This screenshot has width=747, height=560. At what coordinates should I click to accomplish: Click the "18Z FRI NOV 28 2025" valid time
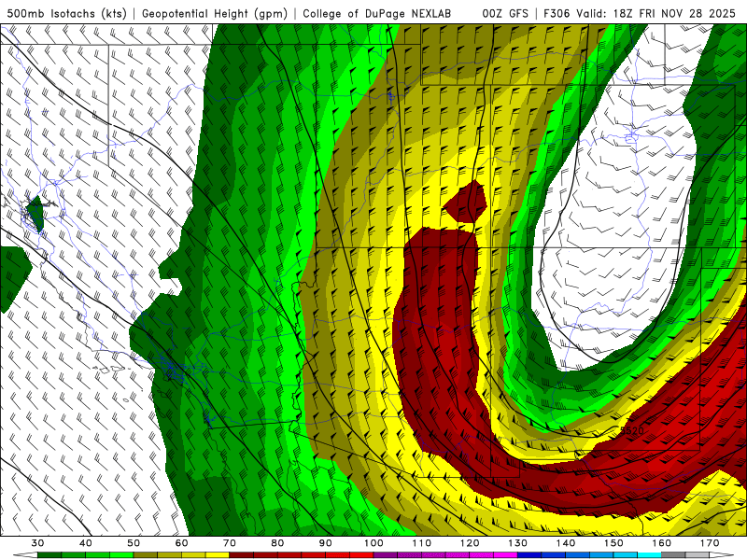click(x=674, y=13)
